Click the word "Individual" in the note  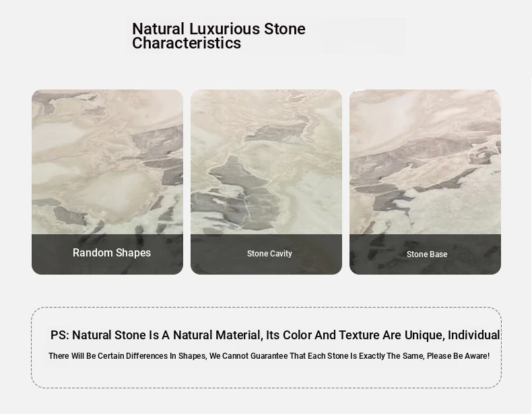pos(474,335)
